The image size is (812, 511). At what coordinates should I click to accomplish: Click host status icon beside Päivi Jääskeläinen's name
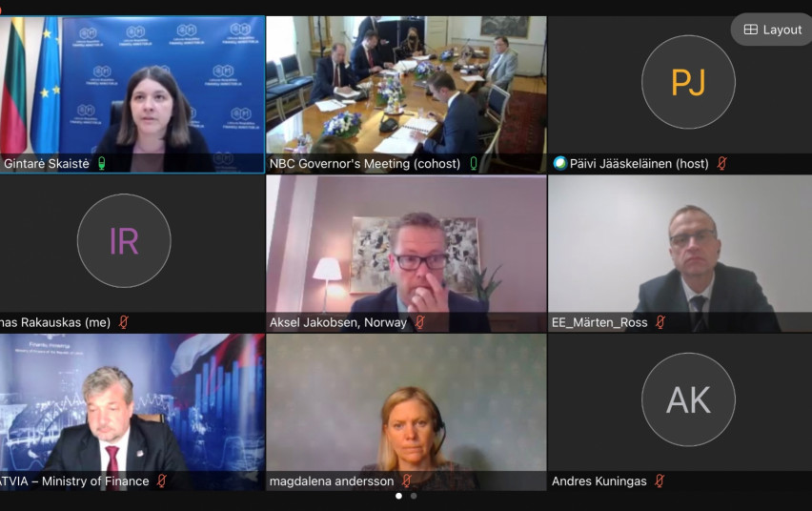[559, 163]
